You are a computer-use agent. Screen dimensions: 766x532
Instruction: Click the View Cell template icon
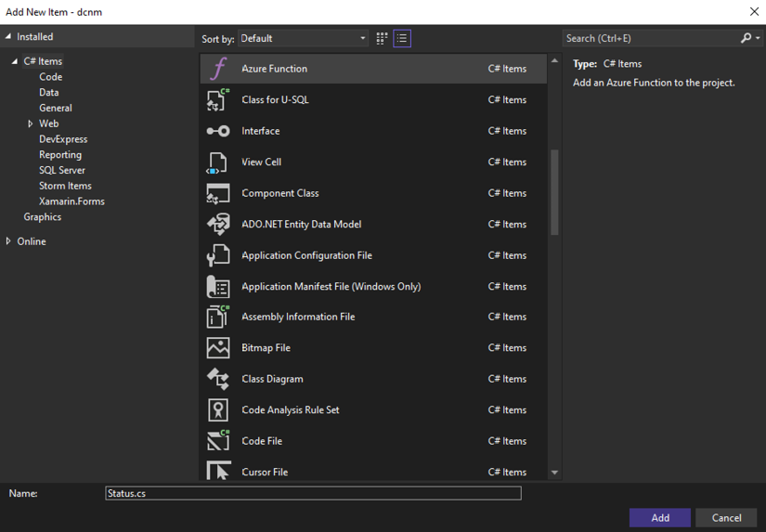click(218, 162)
